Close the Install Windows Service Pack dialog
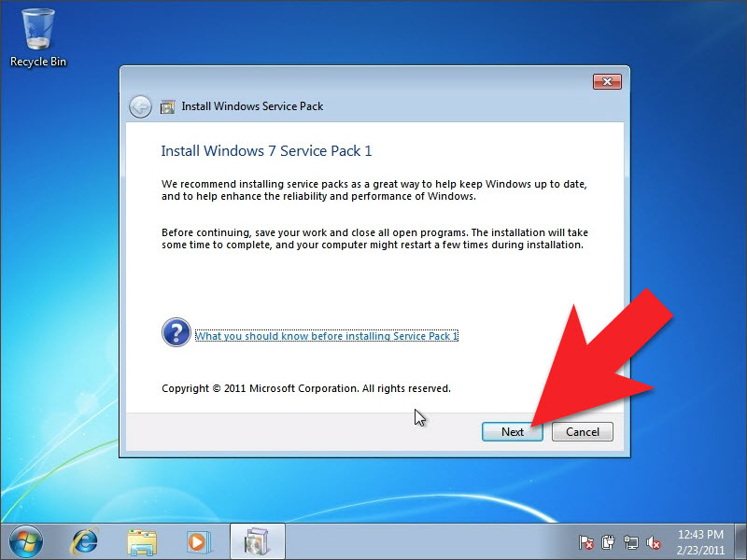Viewport: 747px width, 560px height. (607, 82)
